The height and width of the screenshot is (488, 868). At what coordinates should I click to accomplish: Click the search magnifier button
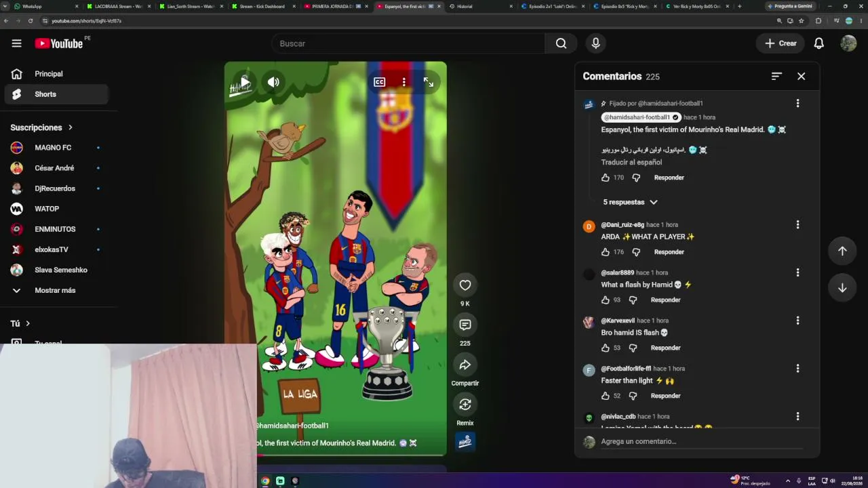(x=561, y=43)
